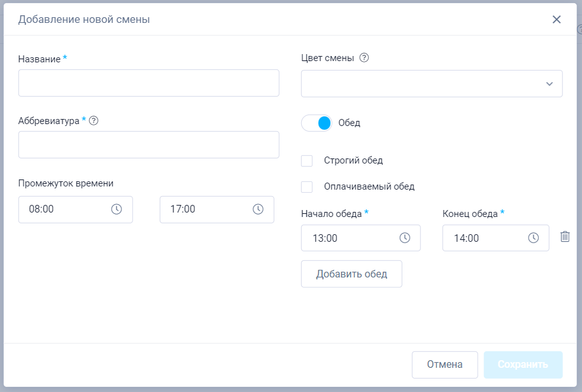
Task: Click the Добавление новой смены title
Action: tap(84, 19)
